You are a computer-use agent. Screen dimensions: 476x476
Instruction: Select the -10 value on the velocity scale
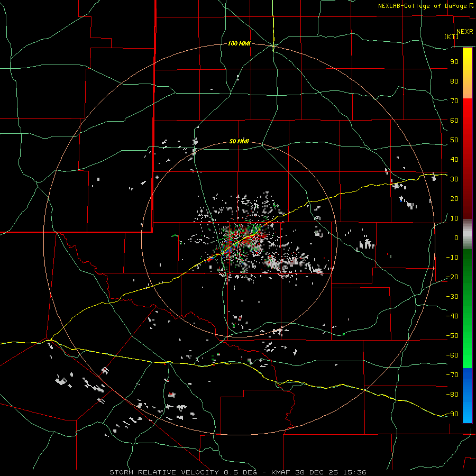pyautogui.click(x=452, y=258)
